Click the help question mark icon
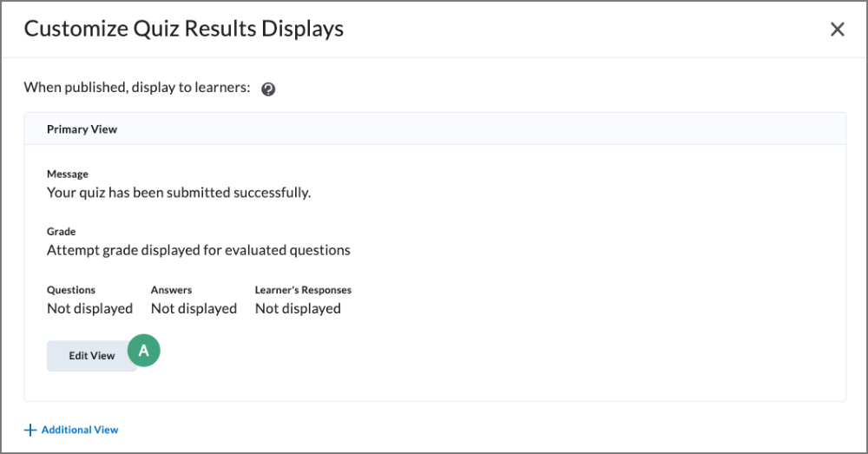868x454 pixels. pos(268,89)
